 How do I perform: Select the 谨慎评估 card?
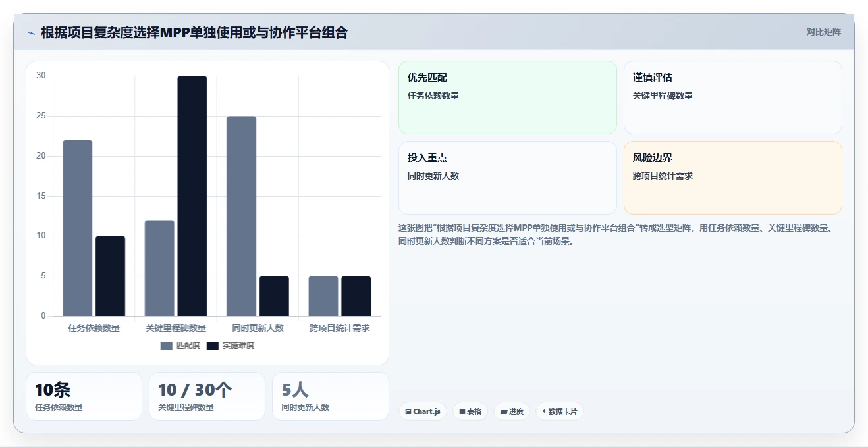[733, 97]
